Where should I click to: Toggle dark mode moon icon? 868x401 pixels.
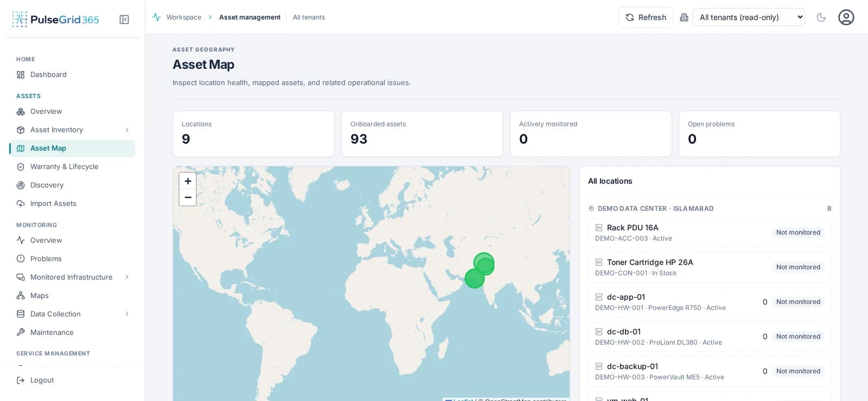[821, 17]
